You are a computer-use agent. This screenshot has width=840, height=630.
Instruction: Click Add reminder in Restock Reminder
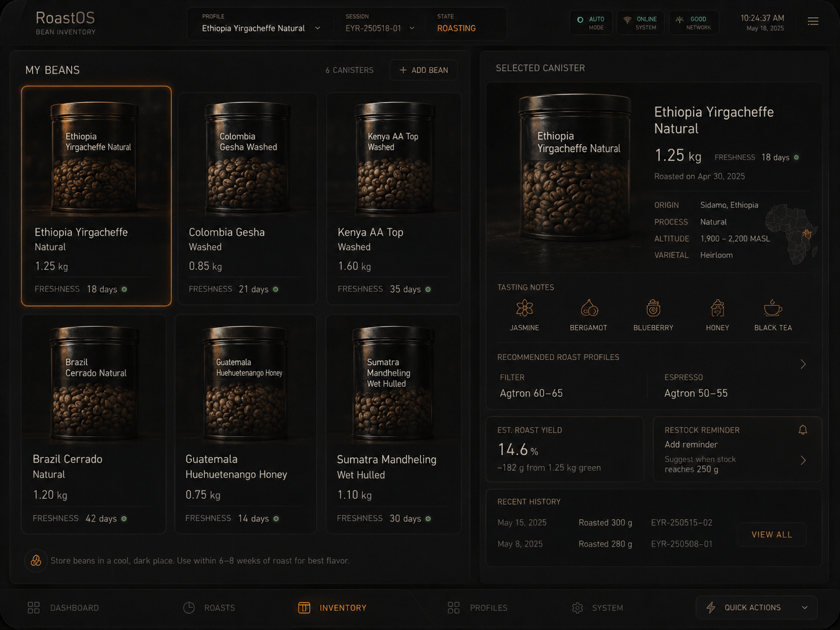pyautogui.click(x=691, y=444)
